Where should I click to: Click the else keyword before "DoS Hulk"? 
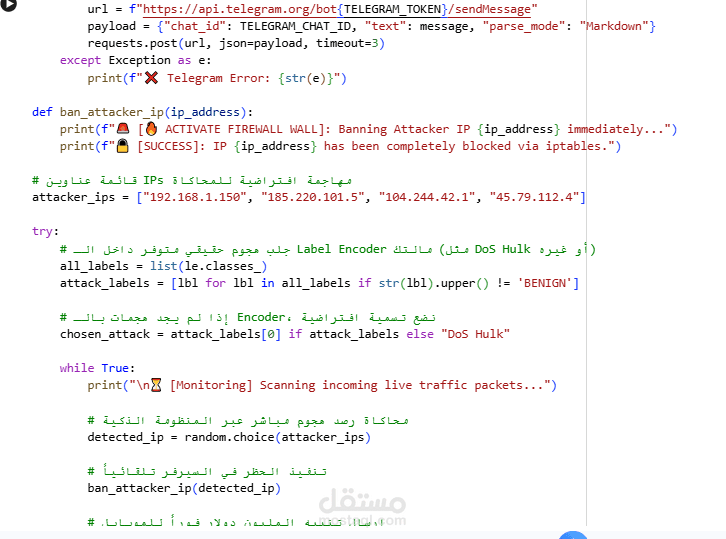pos(420,334)
